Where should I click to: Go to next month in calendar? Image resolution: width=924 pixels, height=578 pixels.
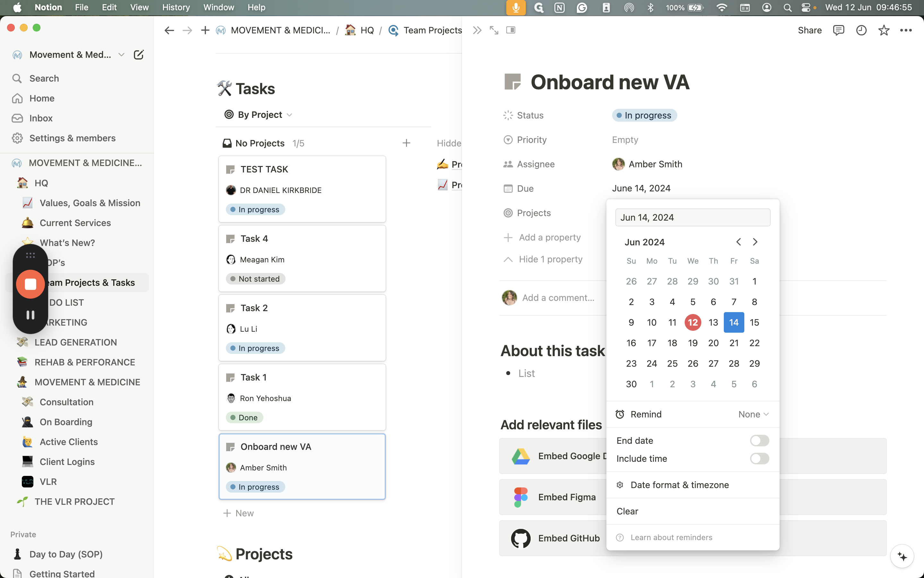pos(755,242)
